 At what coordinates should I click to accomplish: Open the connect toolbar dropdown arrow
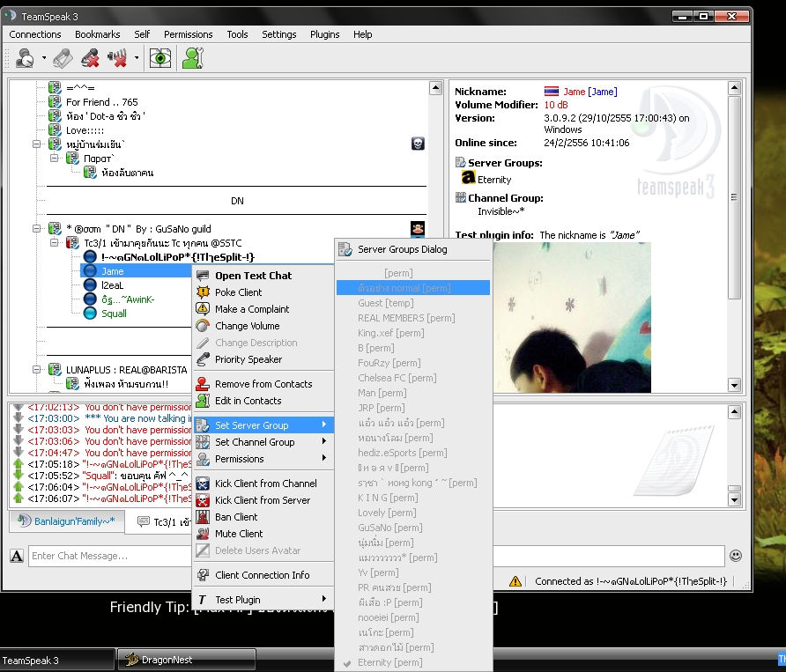[x=44, y=58]
